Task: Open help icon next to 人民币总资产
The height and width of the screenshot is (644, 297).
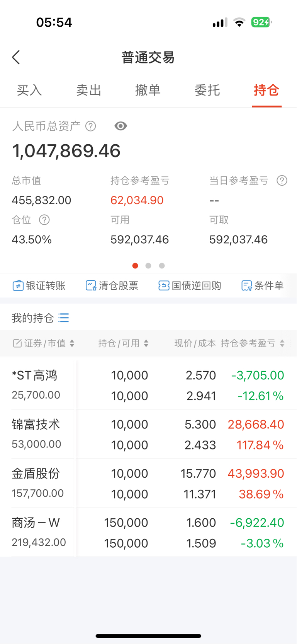Action: pyautogui.click(x=91, y=126)
